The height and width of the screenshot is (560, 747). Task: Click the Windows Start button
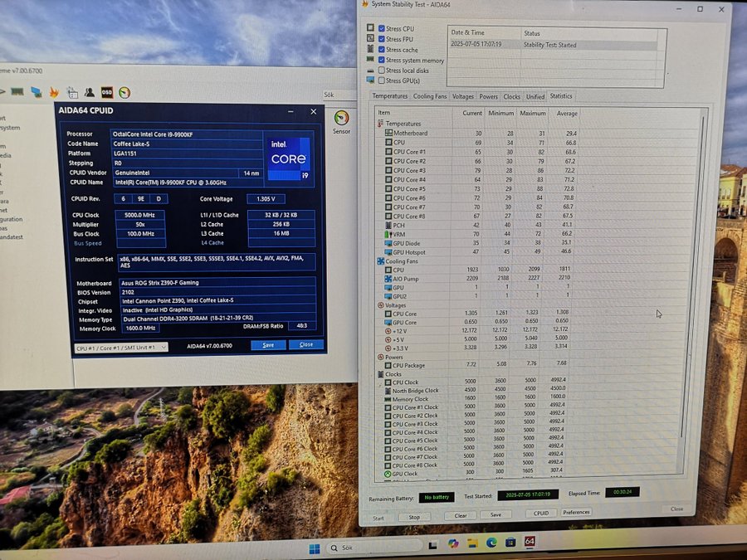(x=315, y=549)
